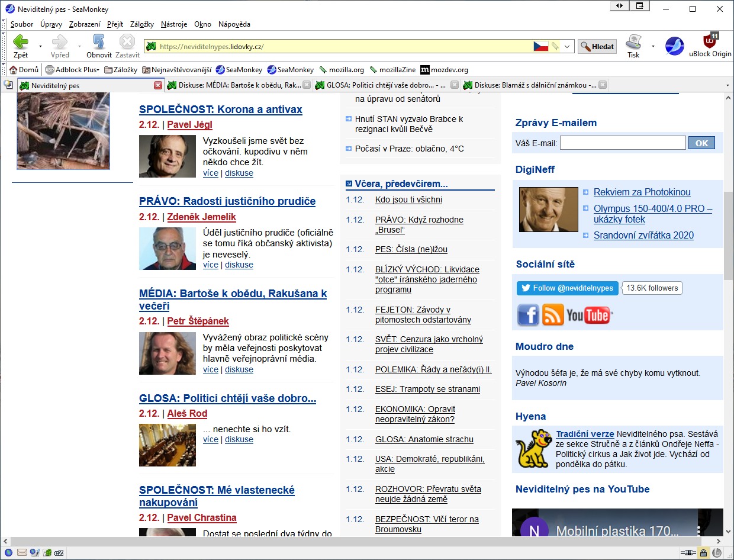Open the author link Zdeněk Jemelík
The width and height of the screenshot is (734, 560).
tap(201, 217)
